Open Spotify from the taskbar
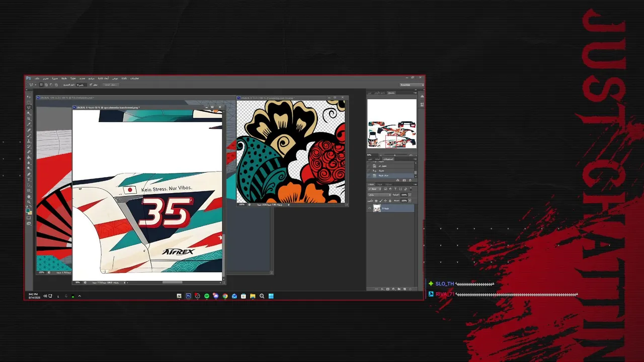The width and height of the screenshot is (644, 362). coord(207,296)
